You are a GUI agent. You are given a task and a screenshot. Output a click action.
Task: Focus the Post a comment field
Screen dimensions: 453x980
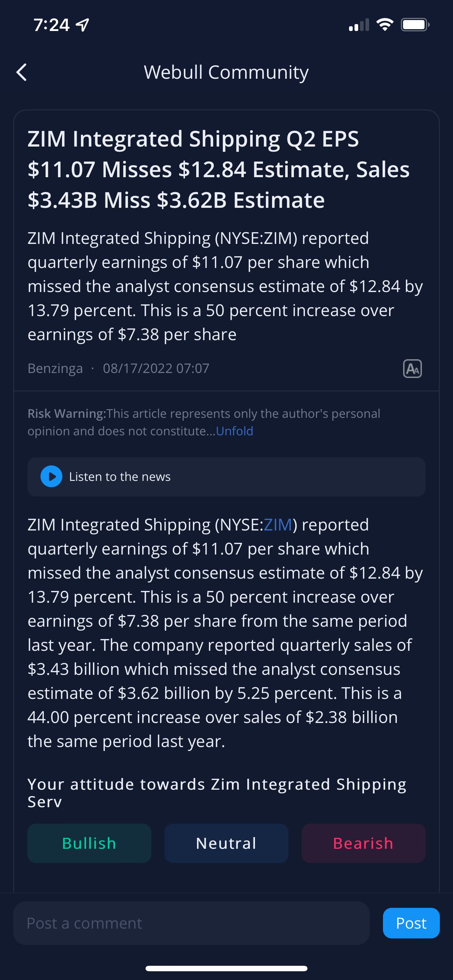tap(191, 923)
